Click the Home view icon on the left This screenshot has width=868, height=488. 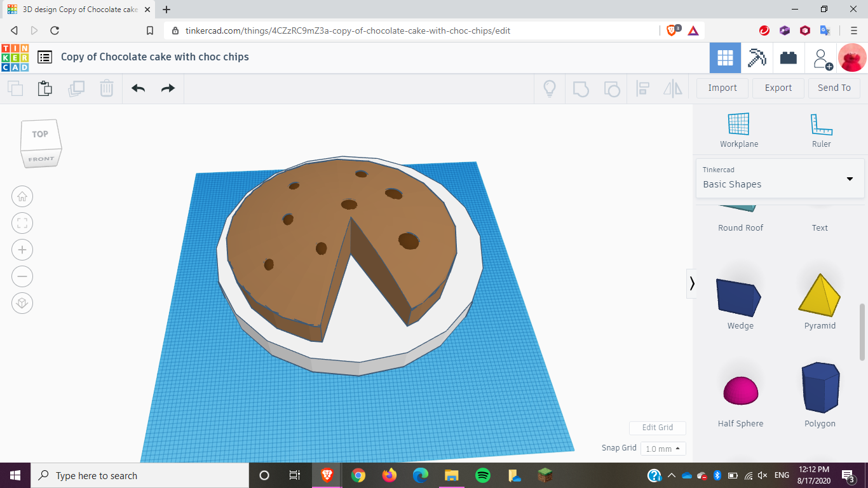[22, 196]
